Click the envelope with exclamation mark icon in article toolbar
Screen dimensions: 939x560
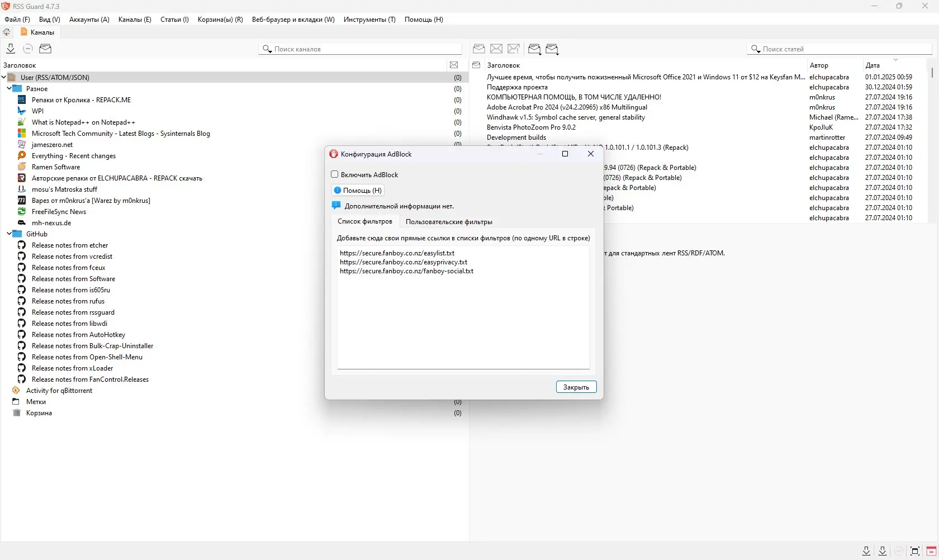pyautogui.click(x=514, y=49)
